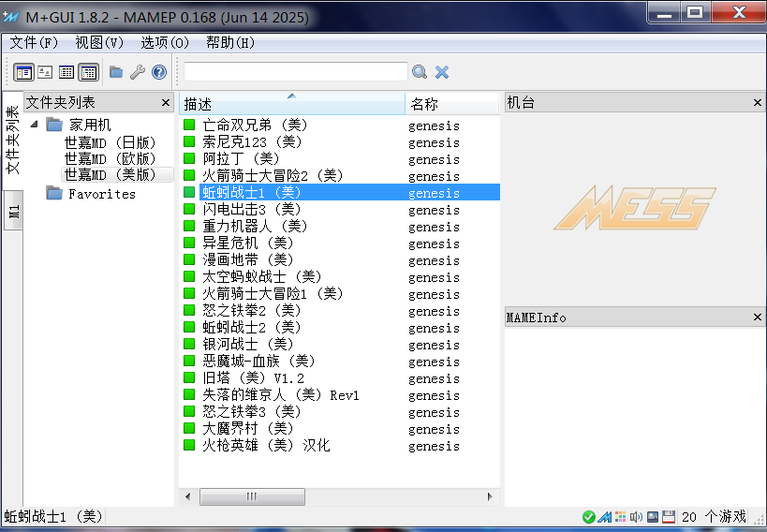The image size is (767, 532).
Task: Click the search text field
Action: click(295, 72)
